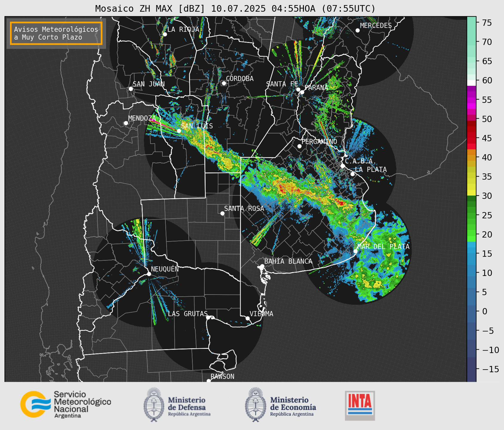Click the VIEDMA city marker dot
This screenshot has height=430, width=504.
tap(248, 318)
